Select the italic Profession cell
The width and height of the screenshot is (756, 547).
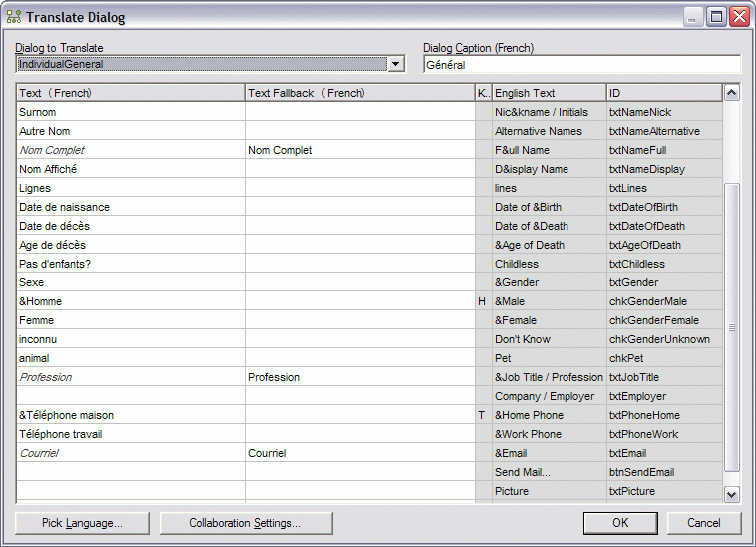(x=131, y=377)
